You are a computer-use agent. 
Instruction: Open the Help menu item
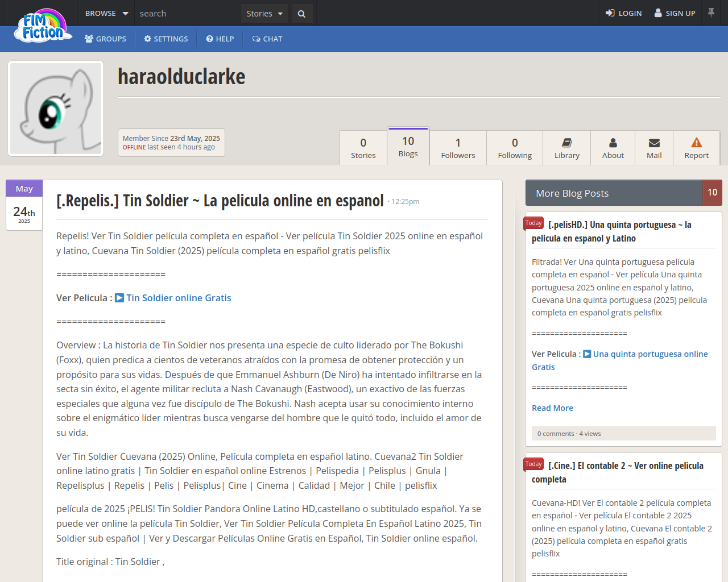coord(220,39)
